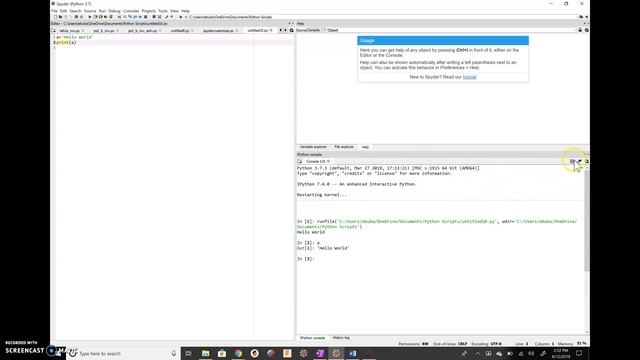
Task: Open Word from the taskbar
Action: coord(353,353)
